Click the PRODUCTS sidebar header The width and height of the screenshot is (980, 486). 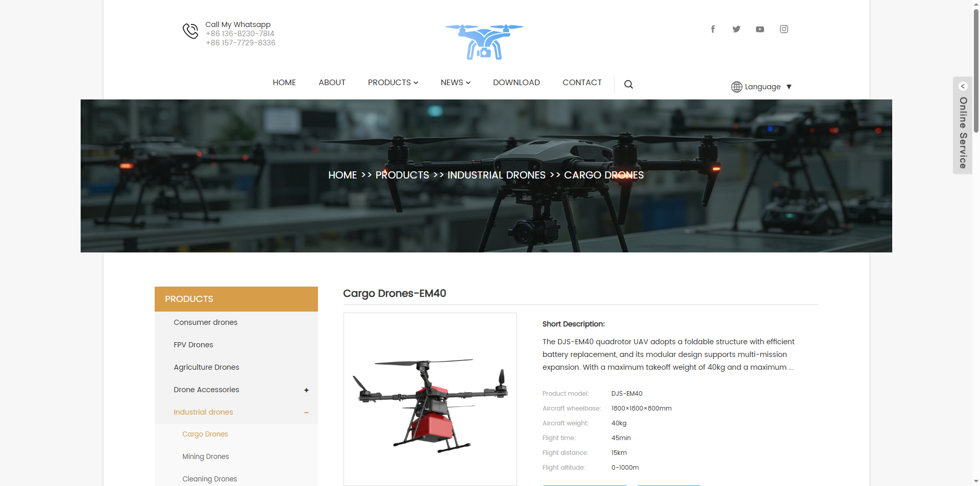point(236,299)
